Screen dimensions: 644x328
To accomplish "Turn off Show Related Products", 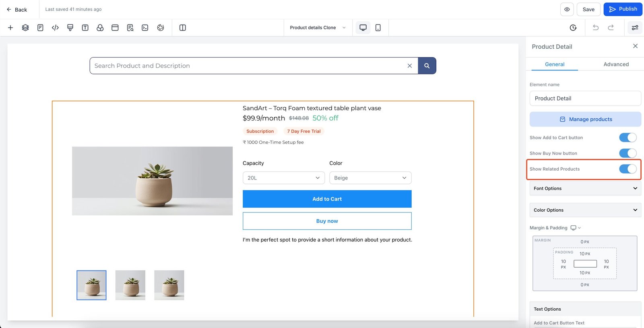I will 627,169.
